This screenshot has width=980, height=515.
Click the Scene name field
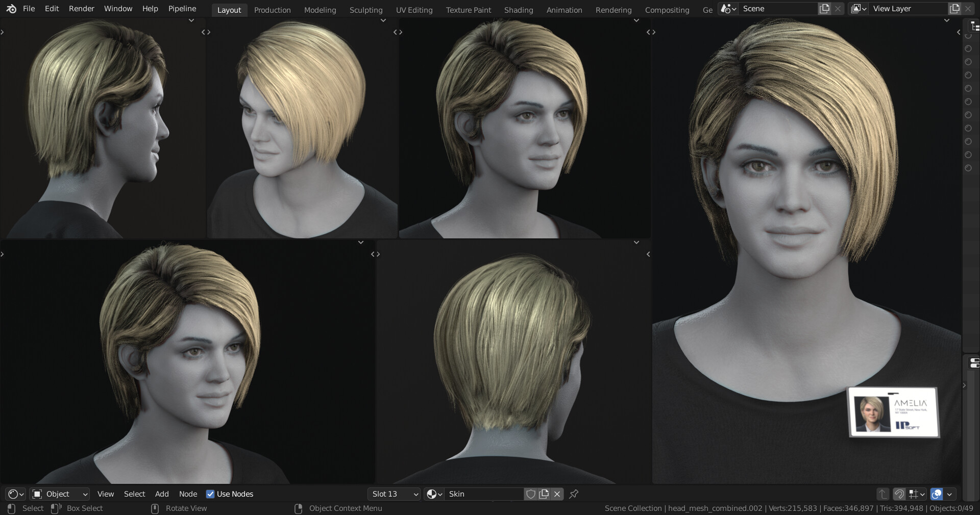click(x=778, y=9)
